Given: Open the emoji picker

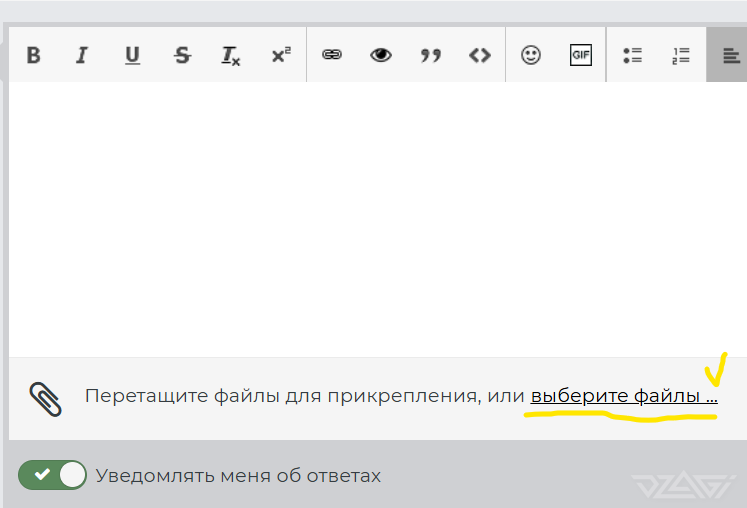Looking at the screenshot, I should [531, 55].
